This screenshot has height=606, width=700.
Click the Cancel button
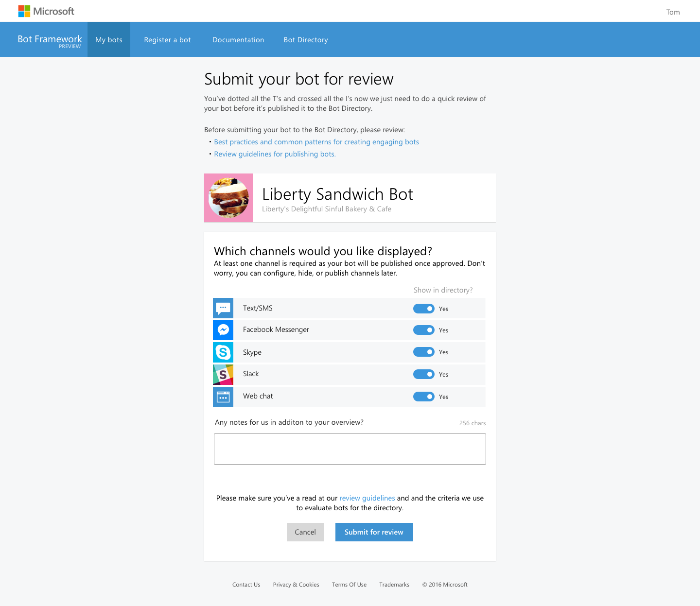tap(305, 532)
